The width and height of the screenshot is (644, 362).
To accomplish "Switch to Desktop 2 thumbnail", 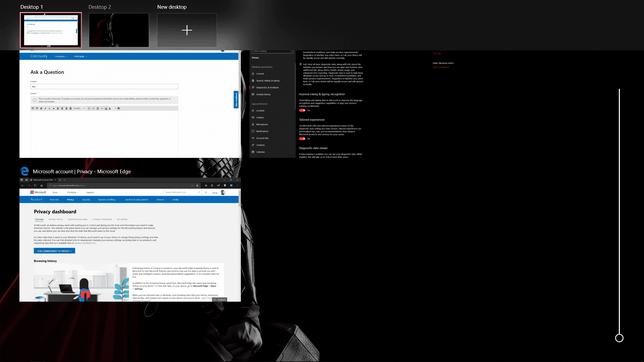I will pos(119,30).
